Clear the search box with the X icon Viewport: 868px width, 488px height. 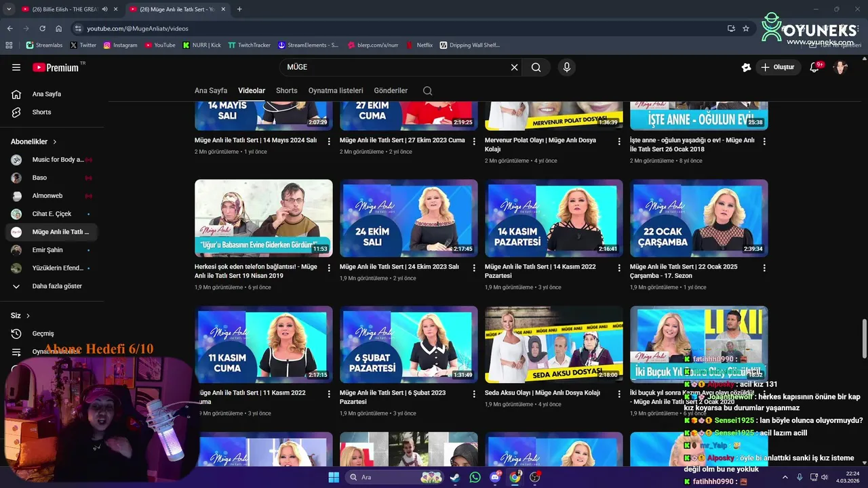514,67
